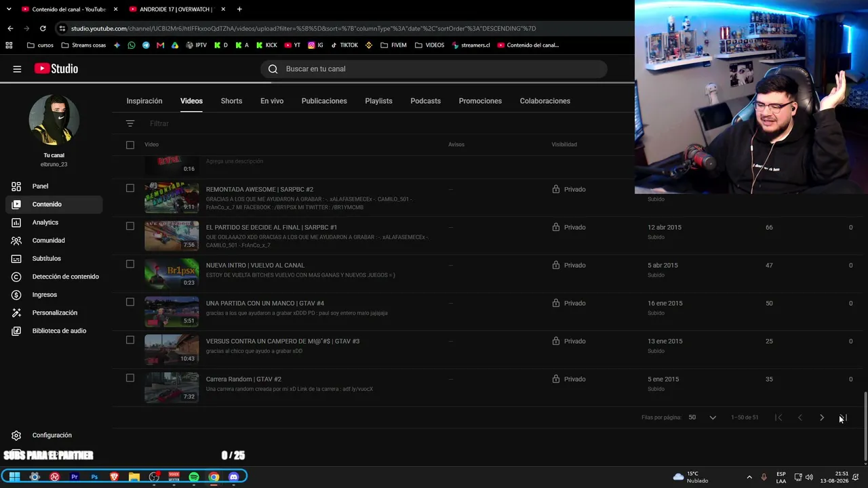Open Personalización in the sidebar
The image size is (868, 488).
[54, 312]
